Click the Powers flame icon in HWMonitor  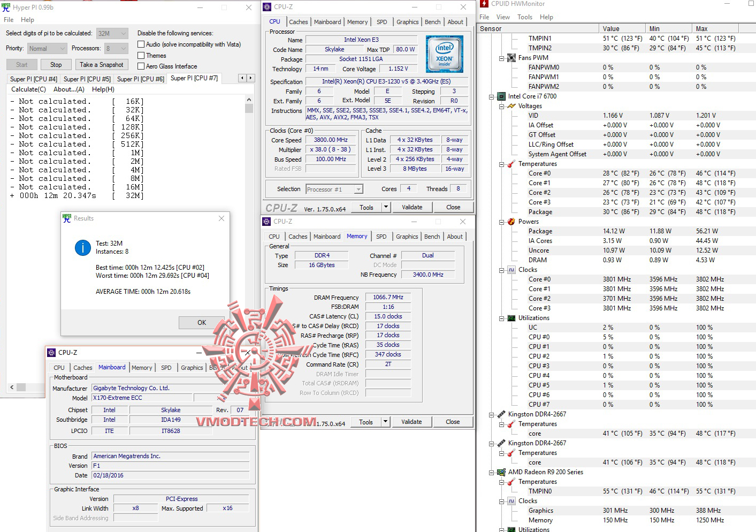[x=511, y=222]
